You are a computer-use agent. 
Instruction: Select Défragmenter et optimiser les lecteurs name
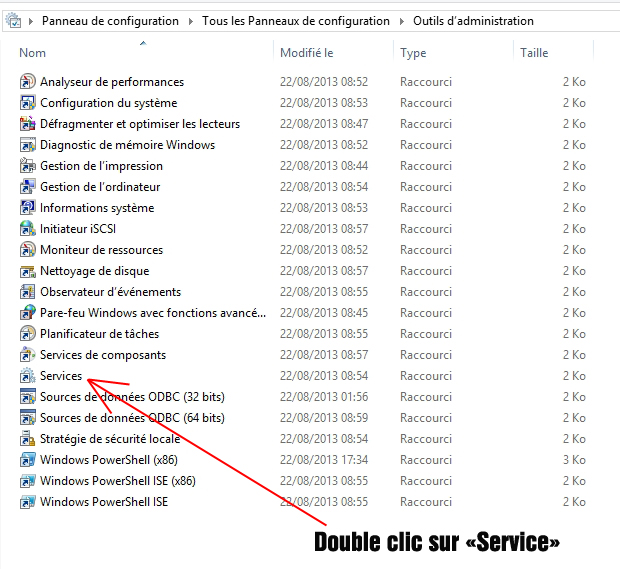pyautogui.click(x=140, y=124)
